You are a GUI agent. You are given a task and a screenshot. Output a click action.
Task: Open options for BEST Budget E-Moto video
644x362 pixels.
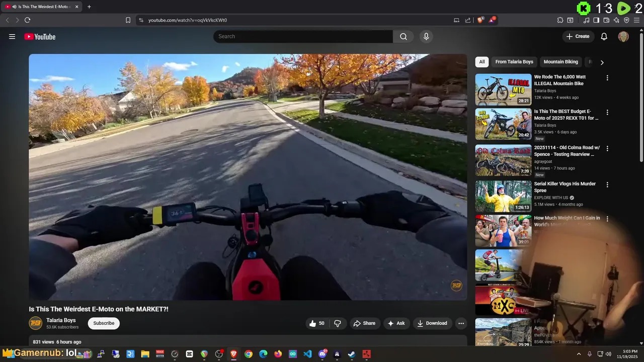(x=607, y=112)
